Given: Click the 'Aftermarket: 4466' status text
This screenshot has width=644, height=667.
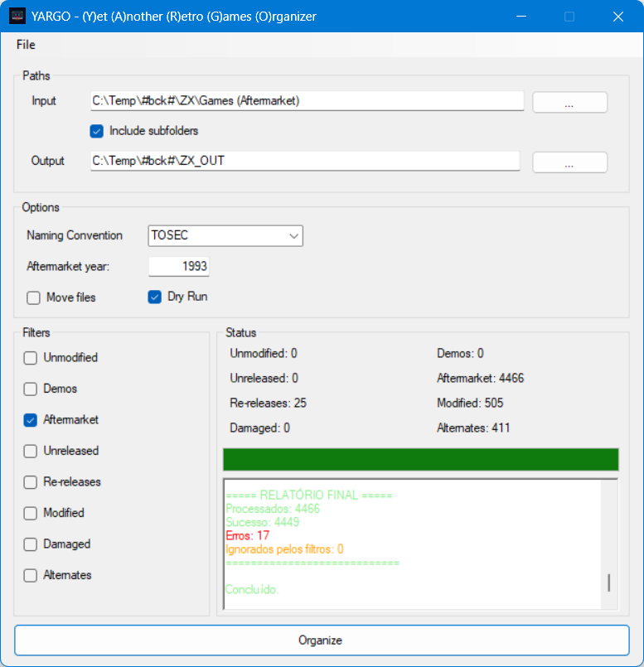Looking at the screenshot, I should coord(480,378).
